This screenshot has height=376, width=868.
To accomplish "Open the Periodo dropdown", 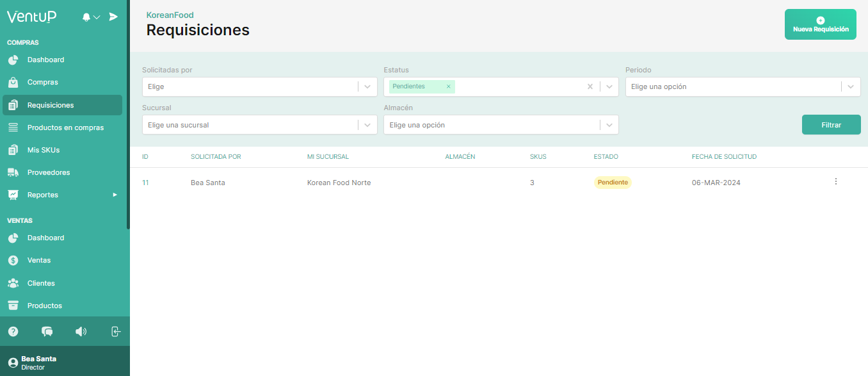I will [x=851, y=86].
